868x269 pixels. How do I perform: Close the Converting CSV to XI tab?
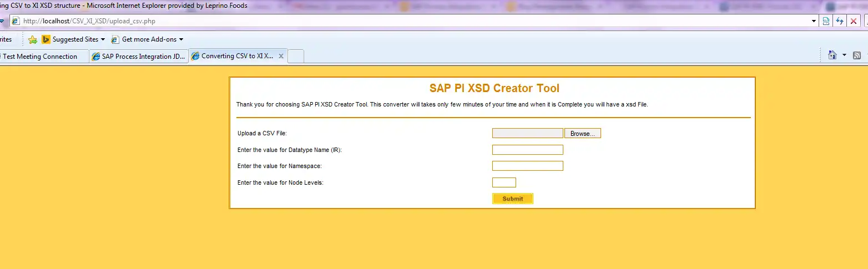[x=281, y=56]
